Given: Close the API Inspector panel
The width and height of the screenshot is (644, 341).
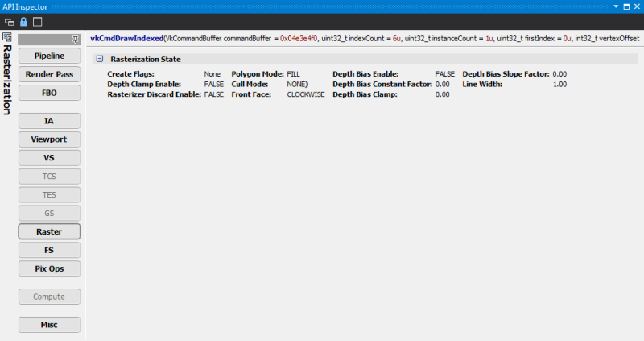Looking at the screenshot, I should (637, 6).
